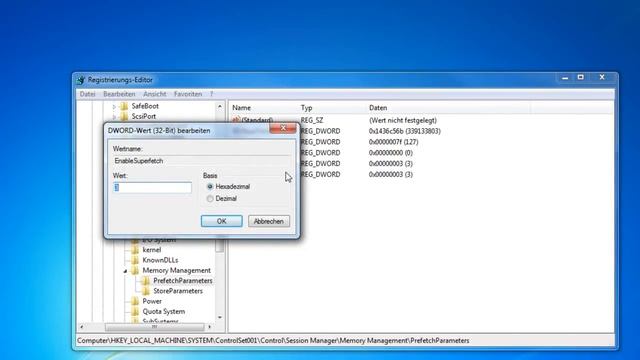Collapse the Memory Management tree node
Viewport: 640px width, 360px height.
(125, 271)
